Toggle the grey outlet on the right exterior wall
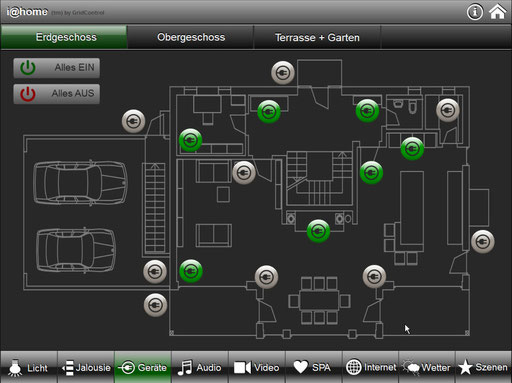This screenshot has height=383, width=512. [x=483, y=242]
